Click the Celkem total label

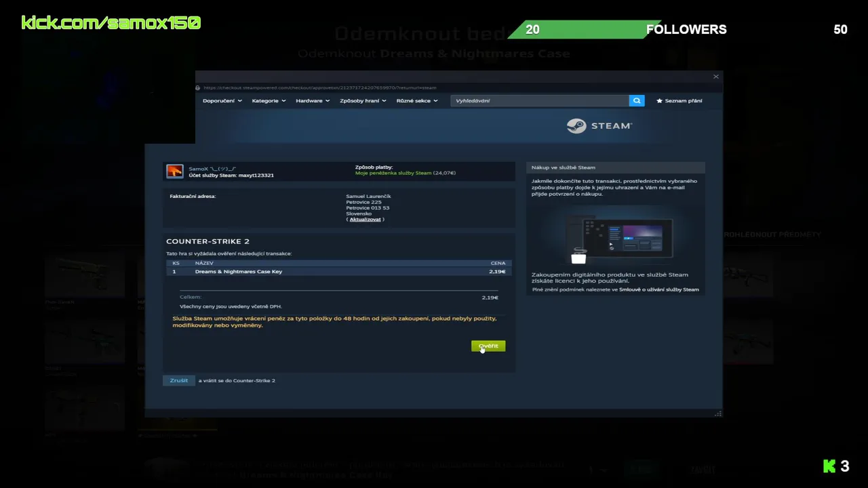[x=191, y=297]
